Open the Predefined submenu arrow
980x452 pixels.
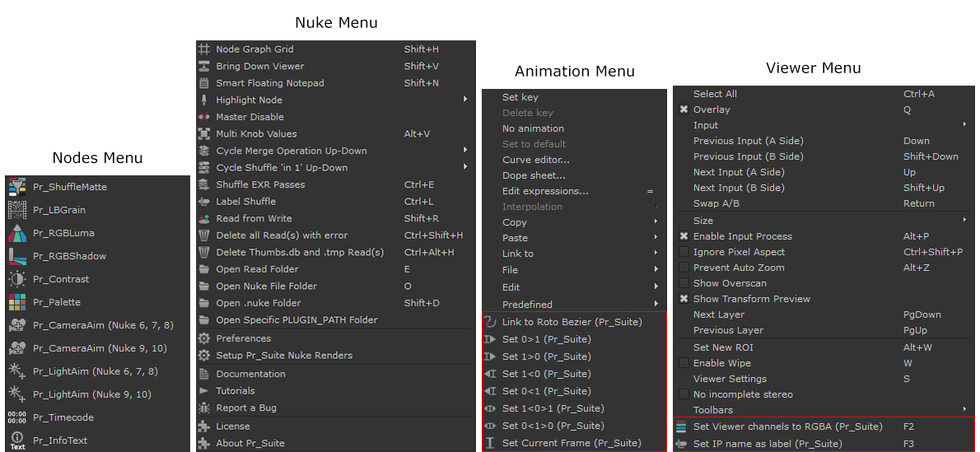[656, 305]
